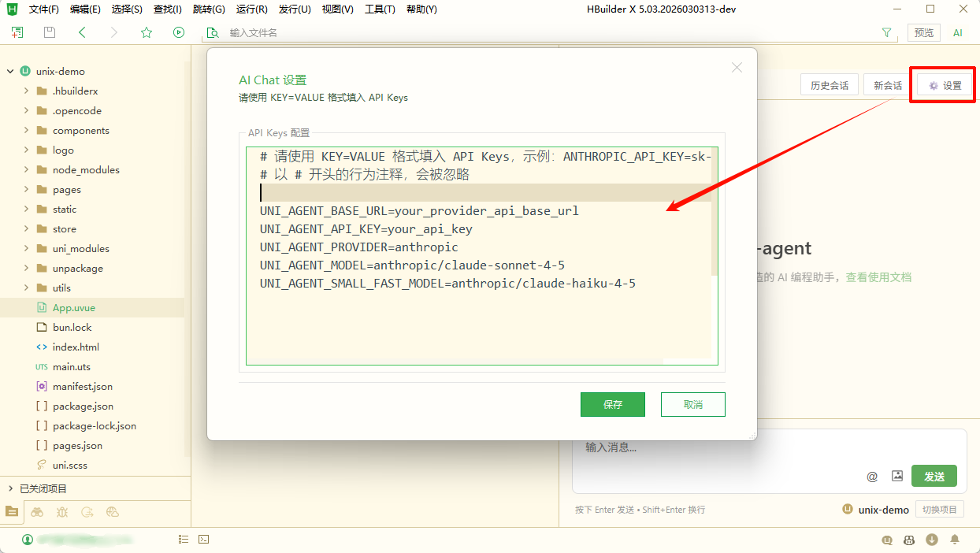
Task: Open the debug bug icon panel
Action: click(62, 512)
